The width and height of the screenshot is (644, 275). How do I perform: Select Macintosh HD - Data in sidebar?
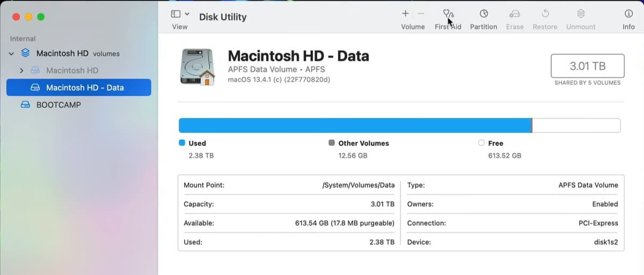click(79, 88)
